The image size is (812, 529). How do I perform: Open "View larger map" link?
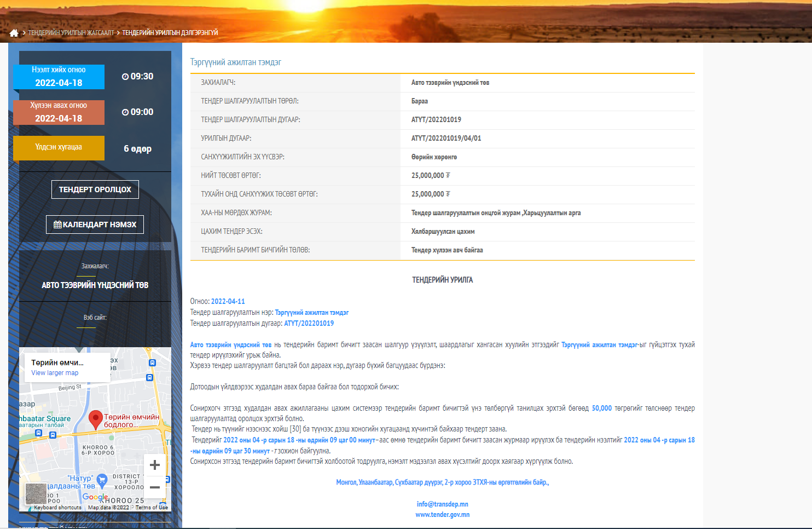[55, 373]
